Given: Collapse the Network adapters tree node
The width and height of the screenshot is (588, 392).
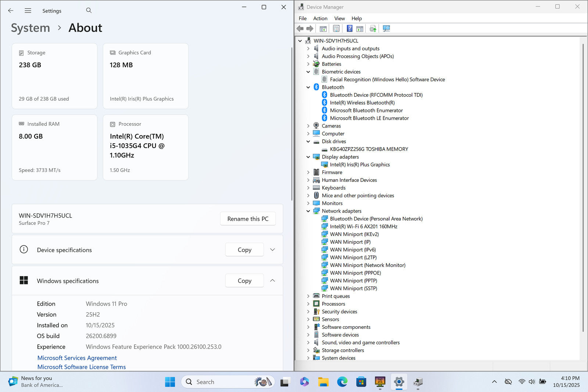Looking at the screenshot, I should coord(308,211).
